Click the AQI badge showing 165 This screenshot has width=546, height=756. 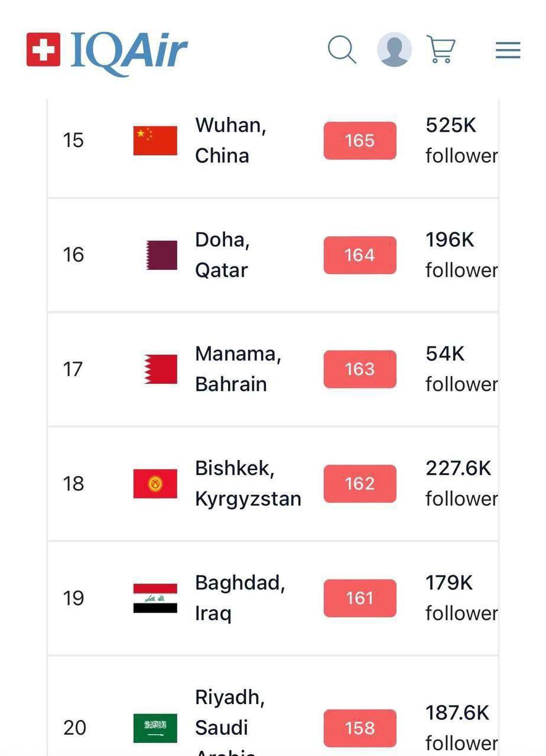(x=359, y=141)
